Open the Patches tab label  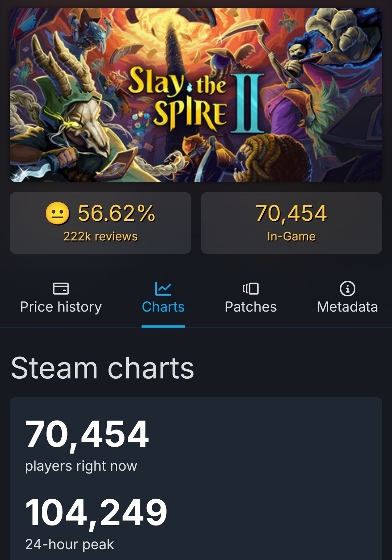tap(250, 307)
